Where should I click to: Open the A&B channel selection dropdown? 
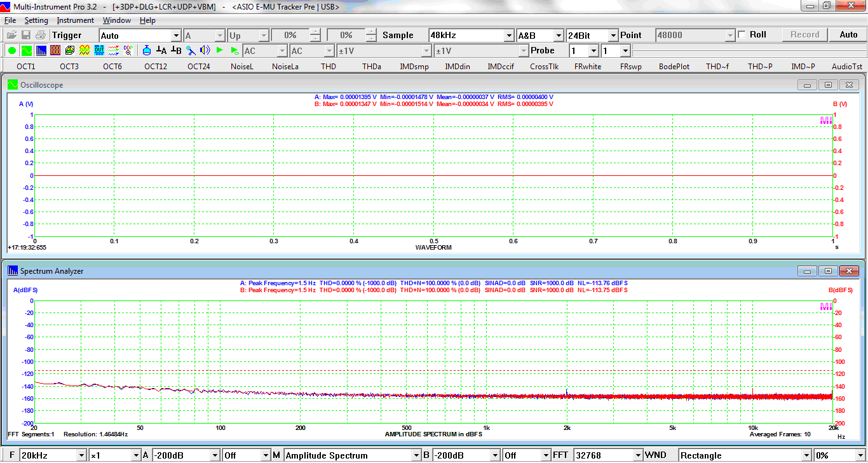click(559, 36)
